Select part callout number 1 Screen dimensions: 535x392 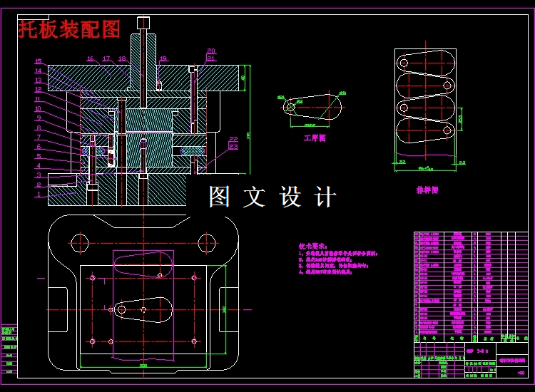point(39,195)
